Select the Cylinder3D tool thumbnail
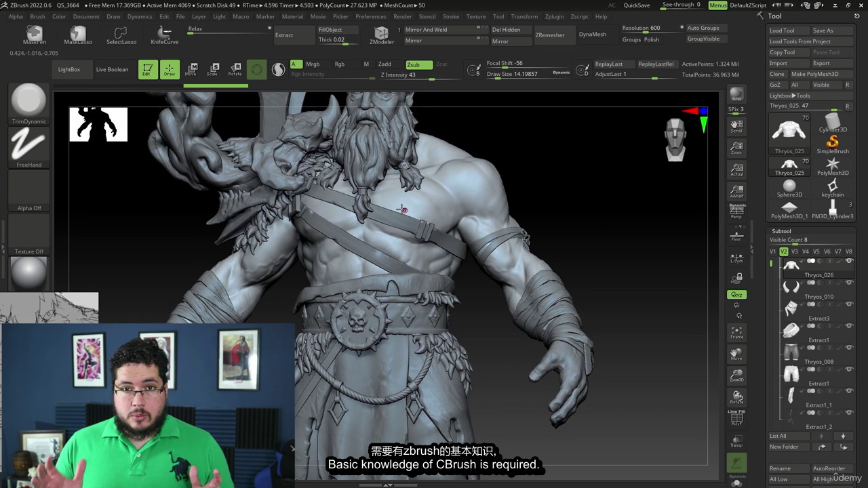Viewport: 868px width, 488px height. pos(833,123)
